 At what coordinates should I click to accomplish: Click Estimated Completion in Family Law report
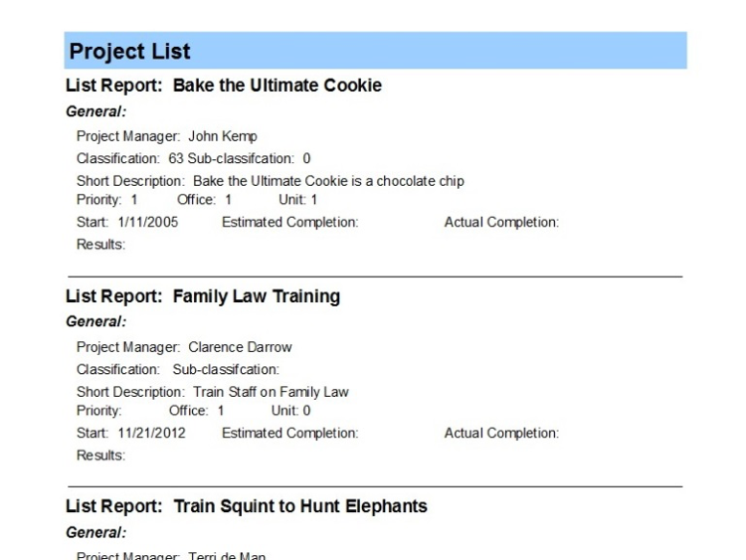coord(289,433)
